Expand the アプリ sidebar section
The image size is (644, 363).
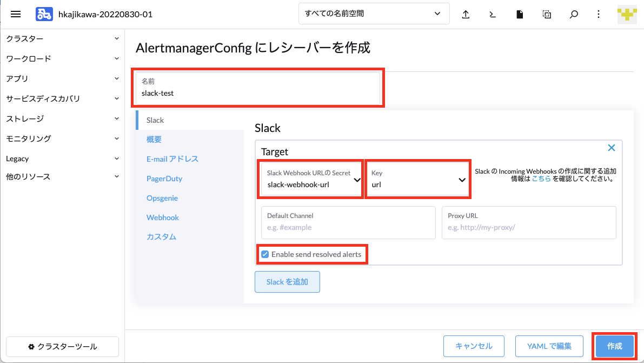pyautogui.click(x=62, y=78)
